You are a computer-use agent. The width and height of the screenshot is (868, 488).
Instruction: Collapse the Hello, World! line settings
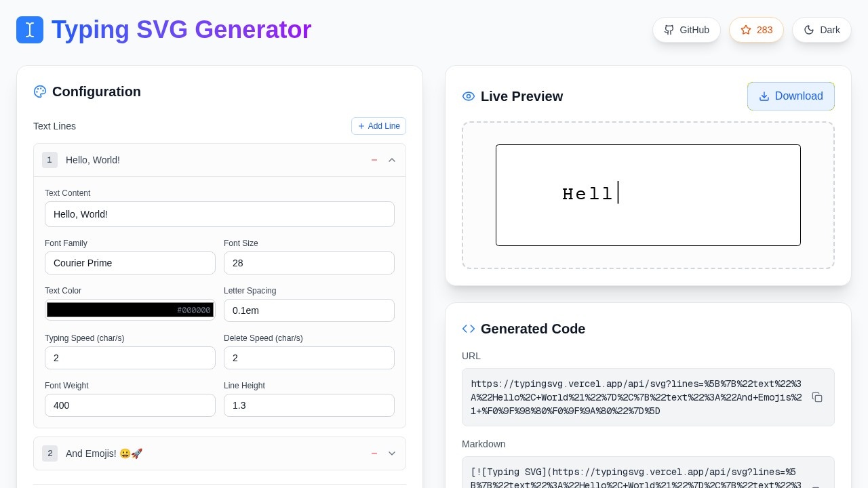pos(392,160)
